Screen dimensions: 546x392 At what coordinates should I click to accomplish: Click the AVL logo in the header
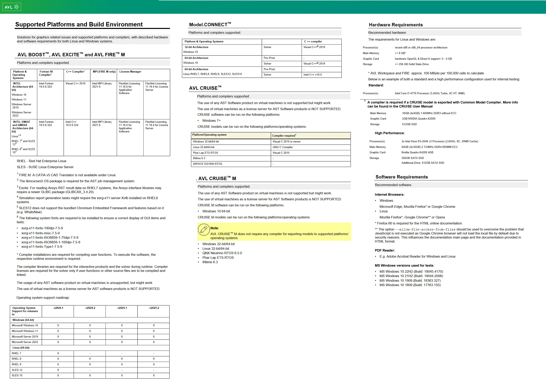coord(11,7)
